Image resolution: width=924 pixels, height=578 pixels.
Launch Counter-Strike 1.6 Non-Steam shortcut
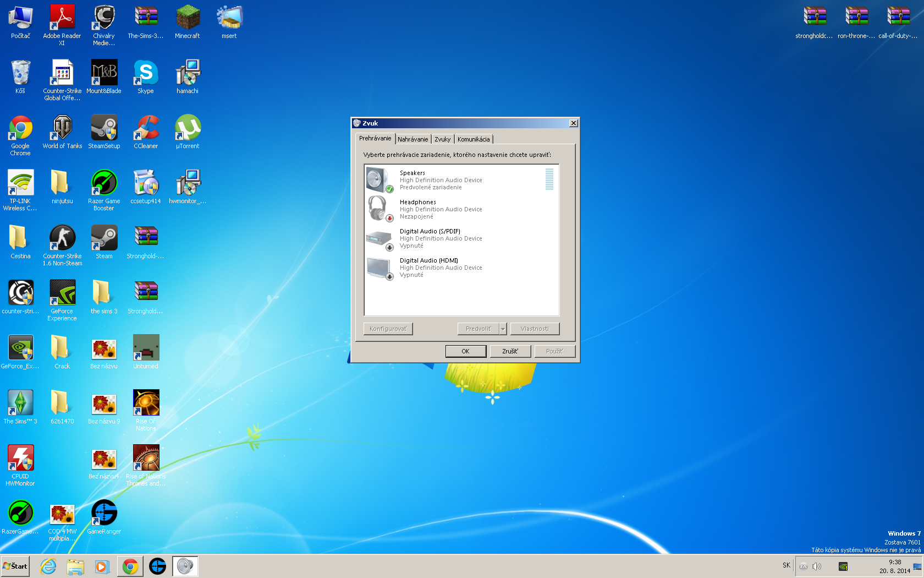click(x=62, y=245)
